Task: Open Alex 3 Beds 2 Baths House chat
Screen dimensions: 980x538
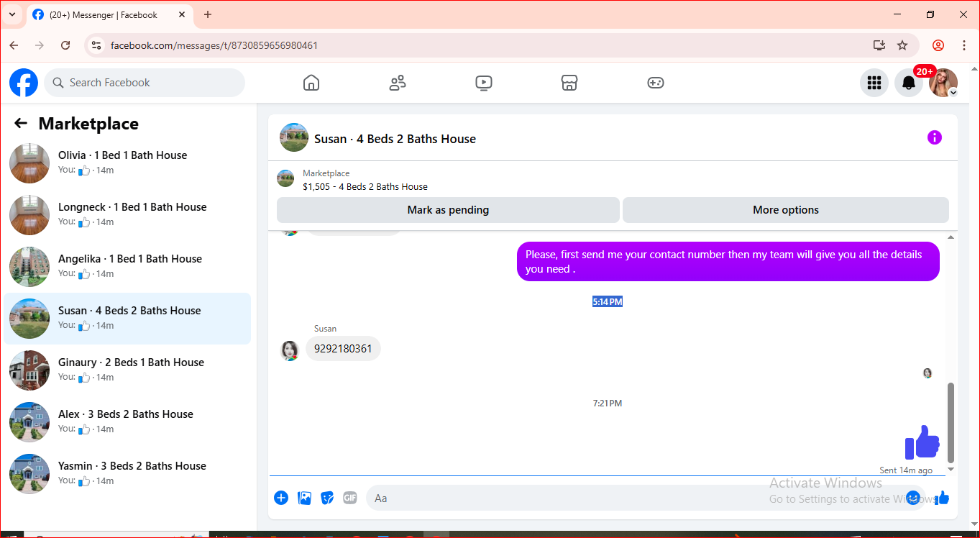Action: point(127,421)
